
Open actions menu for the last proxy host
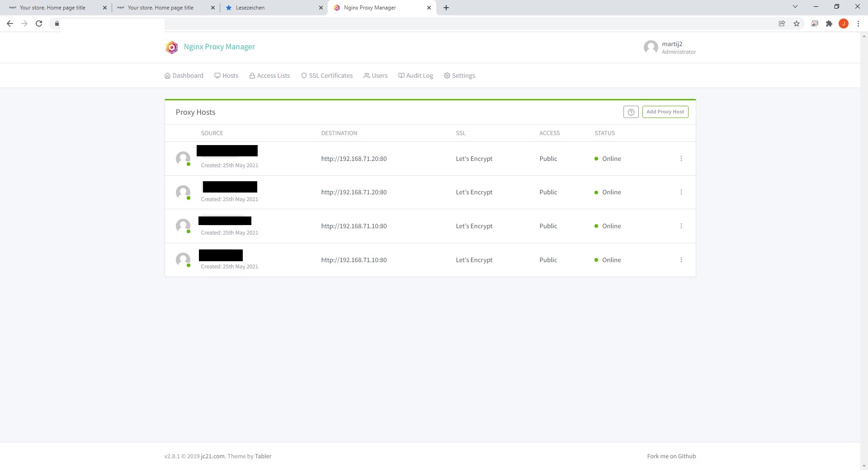tap(681, 260)
